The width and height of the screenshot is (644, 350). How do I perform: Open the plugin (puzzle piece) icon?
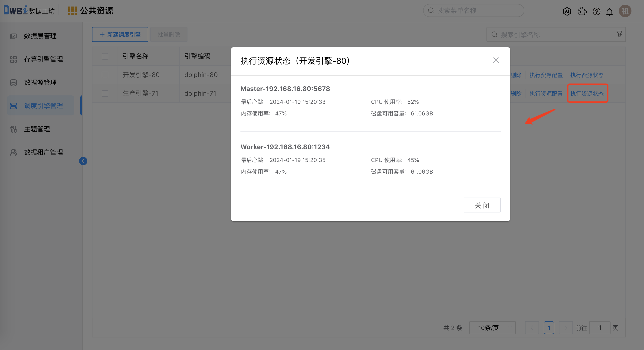pos(582,11)
